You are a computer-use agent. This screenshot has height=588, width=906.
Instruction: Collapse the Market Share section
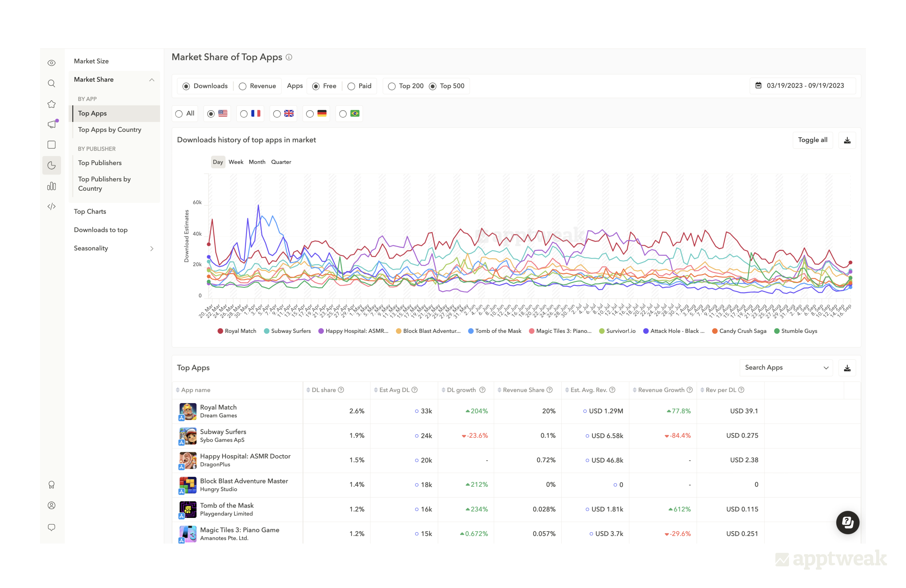tap(152, 80)
